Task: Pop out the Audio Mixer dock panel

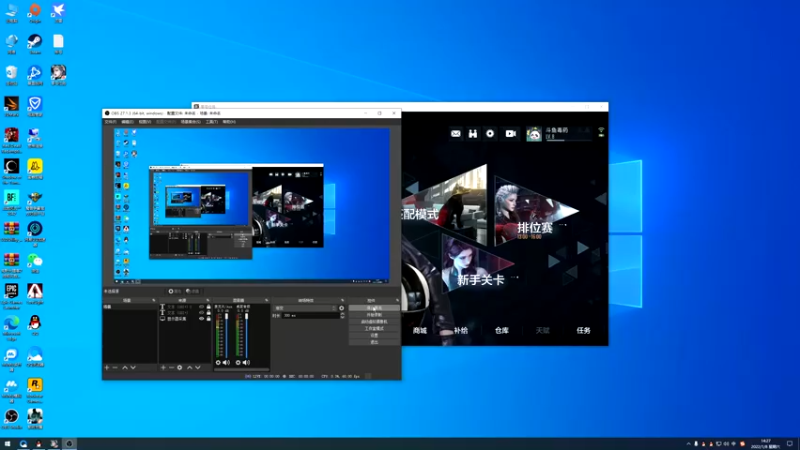Action: (266, 300)
